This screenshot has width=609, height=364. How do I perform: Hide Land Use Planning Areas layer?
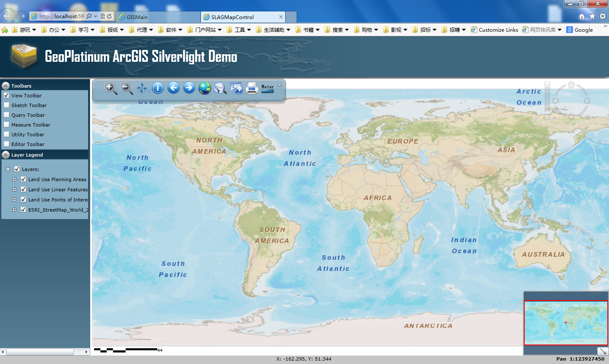[x=23, y=179]
